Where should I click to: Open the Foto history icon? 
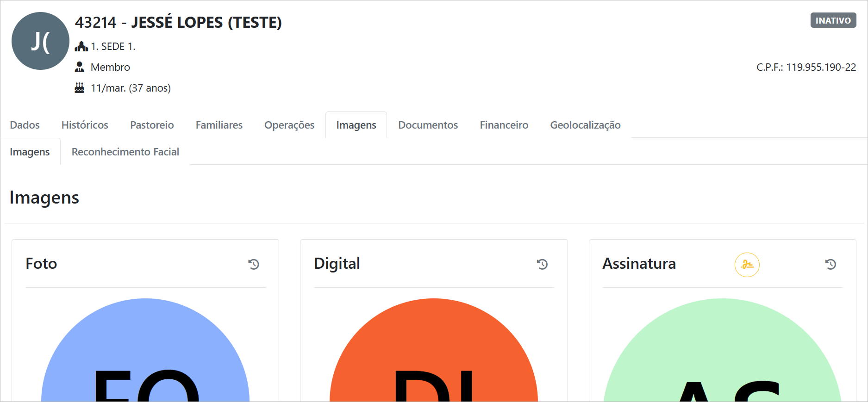click(254, 264)
